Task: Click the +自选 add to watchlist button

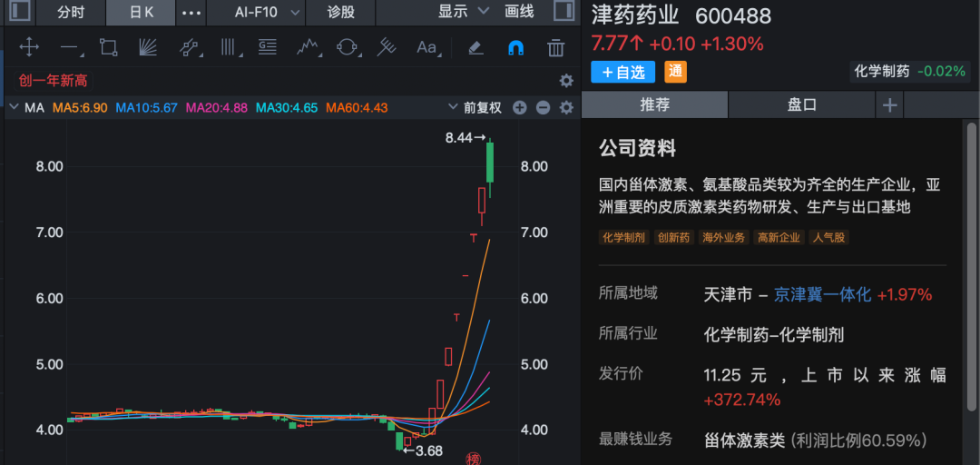Action: [x=623, y=72]
